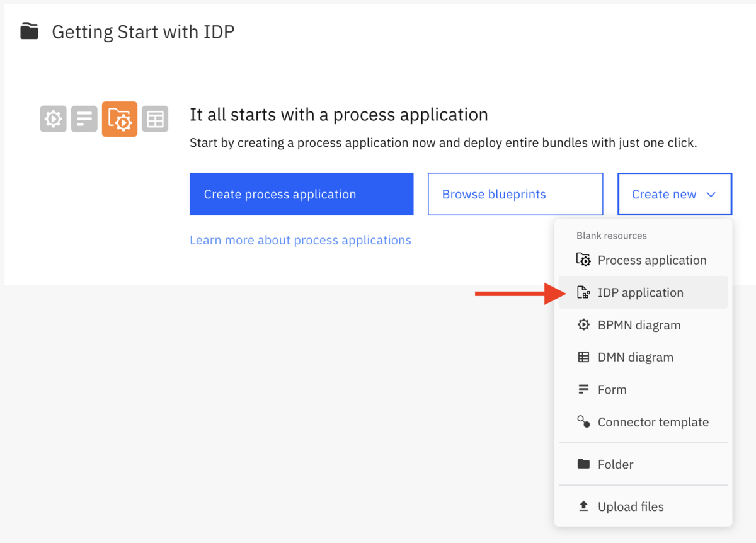Click the Process application folder-gear icon in menu
Screen dimensions: 756x543
tap(583, 260)
